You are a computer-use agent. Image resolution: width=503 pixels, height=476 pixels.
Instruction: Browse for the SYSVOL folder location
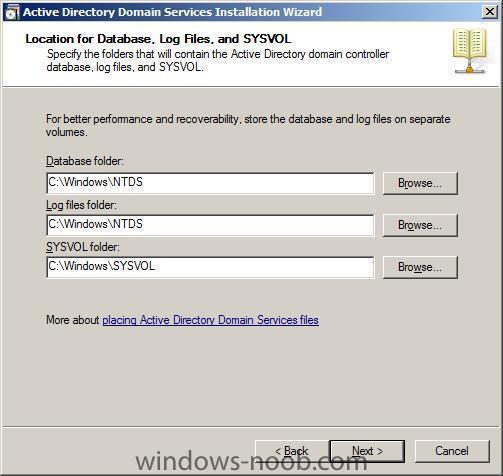(x=420, y=267)
